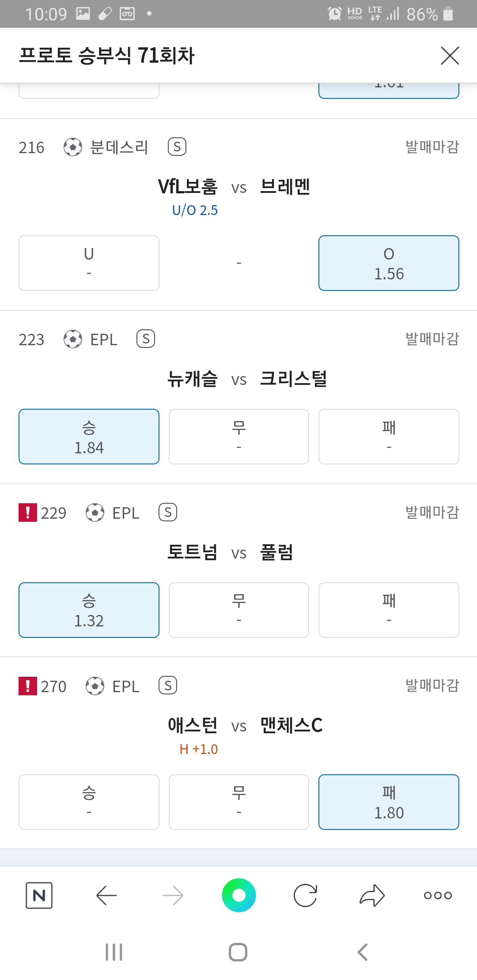
Task: Select the O 1.56 over option
Action: click(x=389, y=263)
